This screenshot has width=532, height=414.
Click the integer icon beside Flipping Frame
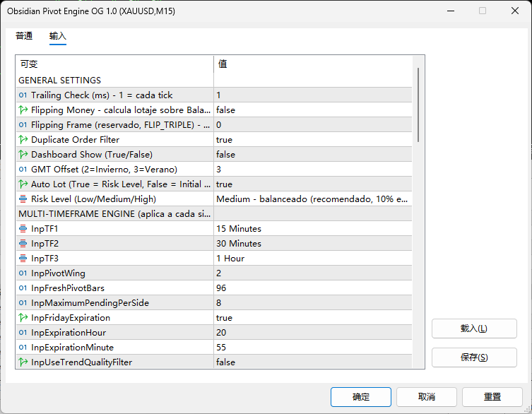pyautogui.click(x=23, y=125)
